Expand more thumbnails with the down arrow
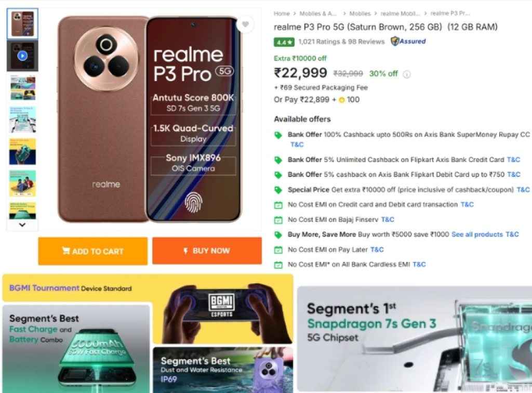Screen dimensions: 532x393 coord(21,225)
